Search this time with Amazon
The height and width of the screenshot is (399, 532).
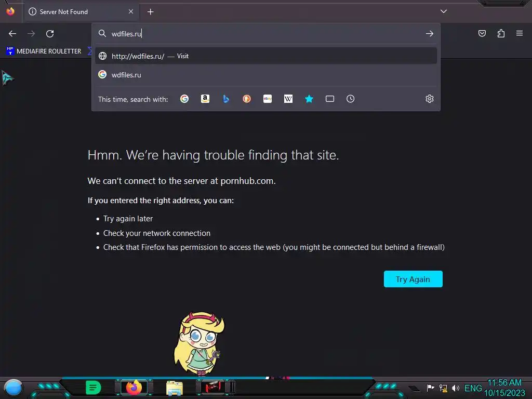click(205, 99)
